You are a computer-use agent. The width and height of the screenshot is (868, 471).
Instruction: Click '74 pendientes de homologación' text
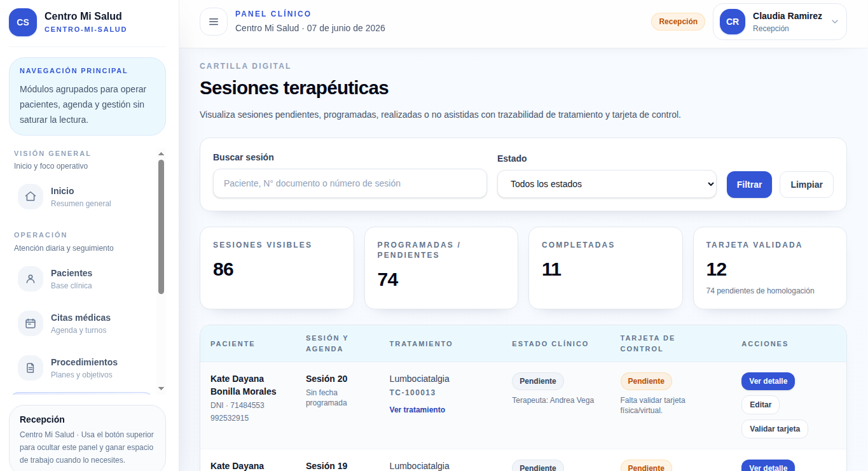tap(760, 291)
